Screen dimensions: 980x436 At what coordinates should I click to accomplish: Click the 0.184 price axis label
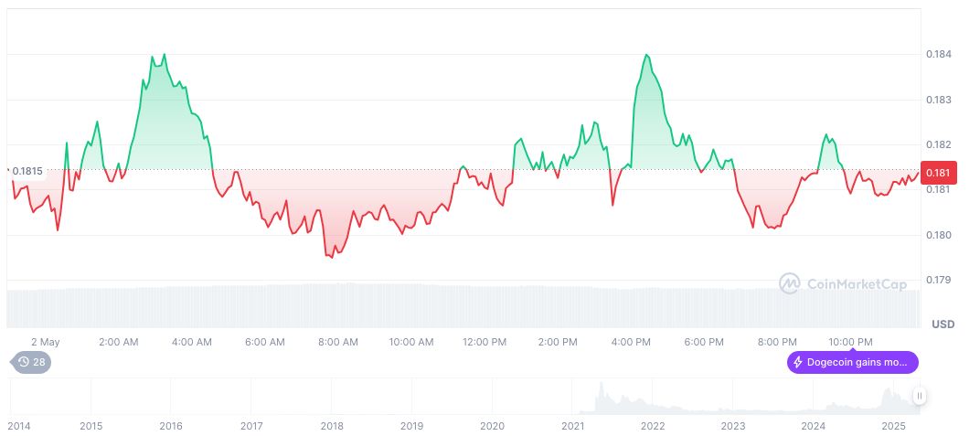pyautogui.click(x=939, y=55)
